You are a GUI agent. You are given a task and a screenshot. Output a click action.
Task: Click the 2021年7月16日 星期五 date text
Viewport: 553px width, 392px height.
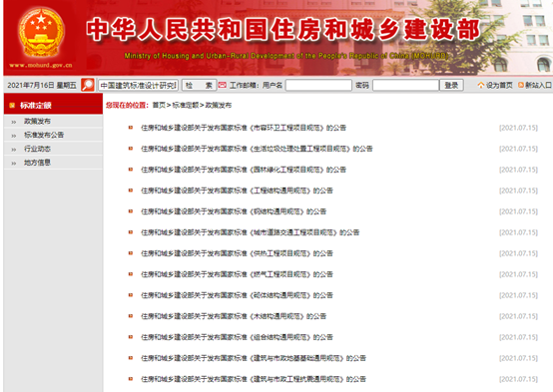42,85
